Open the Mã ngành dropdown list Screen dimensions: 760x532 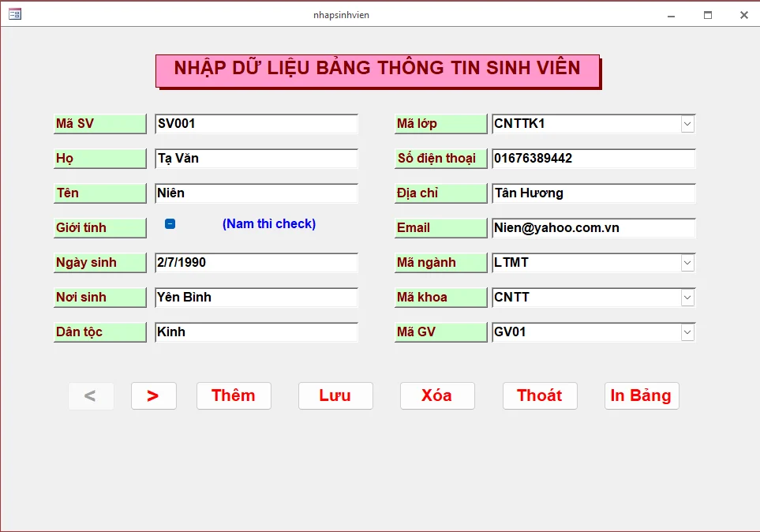(687, 263)
